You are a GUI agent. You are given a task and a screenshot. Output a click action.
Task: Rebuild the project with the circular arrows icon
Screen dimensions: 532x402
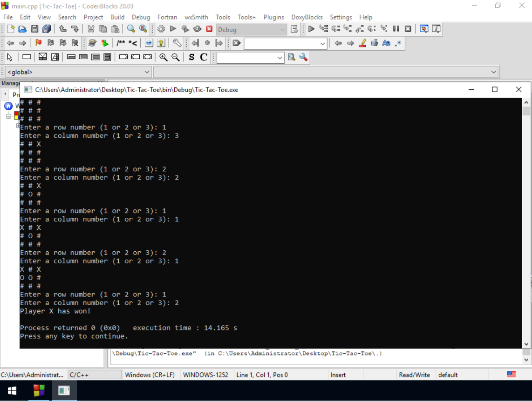pos(197,29)
